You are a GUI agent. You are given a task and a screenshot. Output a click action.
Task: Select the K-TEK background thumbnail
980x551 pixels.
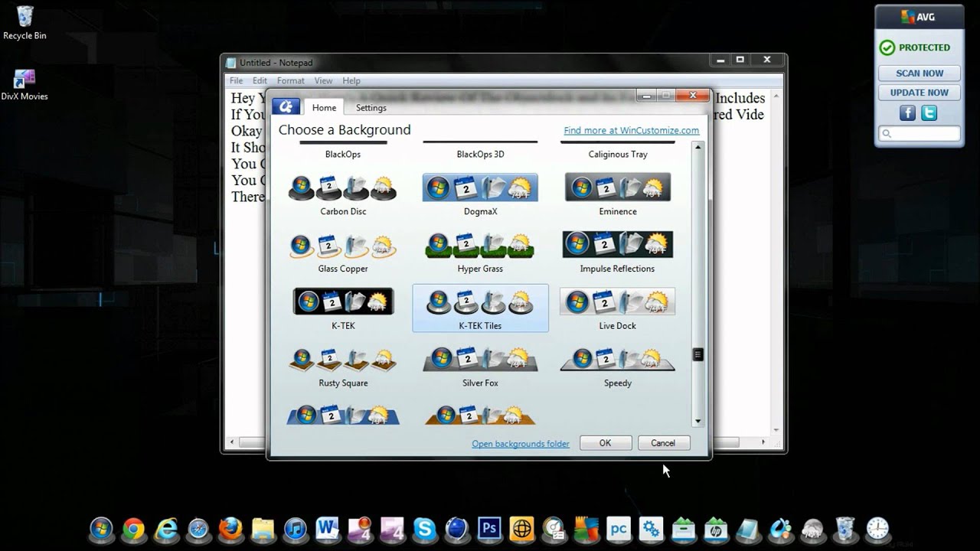tap(343, 308)
